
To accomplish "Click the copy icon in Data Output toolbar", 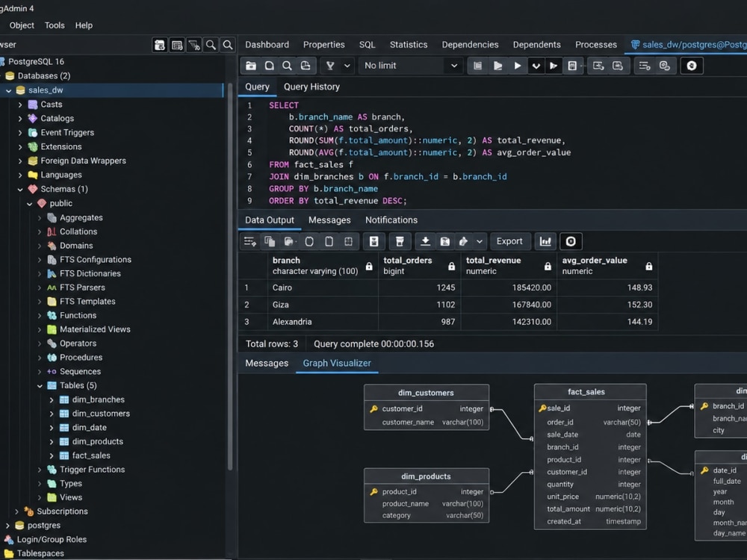I will pos(270,241).
